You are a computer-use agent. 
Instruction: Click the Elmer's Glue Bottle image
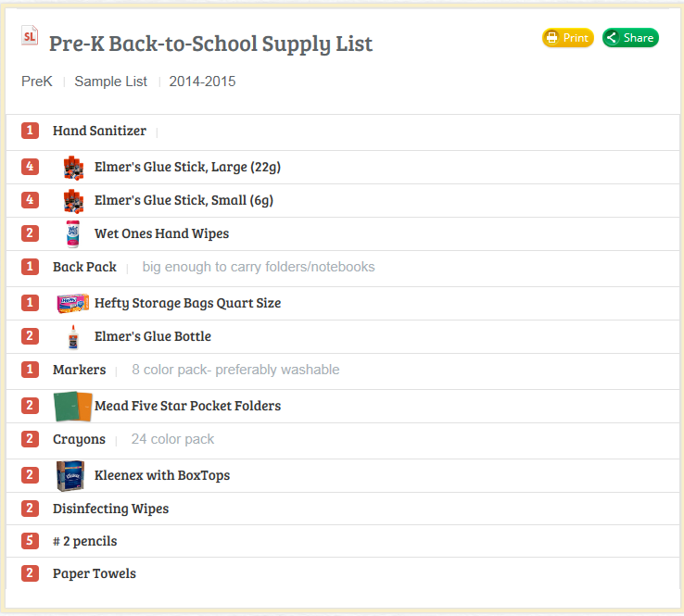(x=73, y=336)
